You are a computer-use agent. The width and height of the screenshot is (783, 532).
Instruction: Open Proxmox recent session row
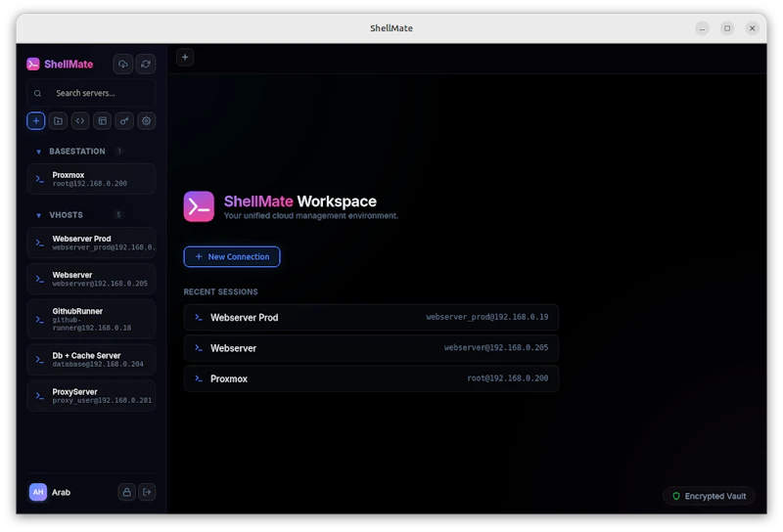371,378
